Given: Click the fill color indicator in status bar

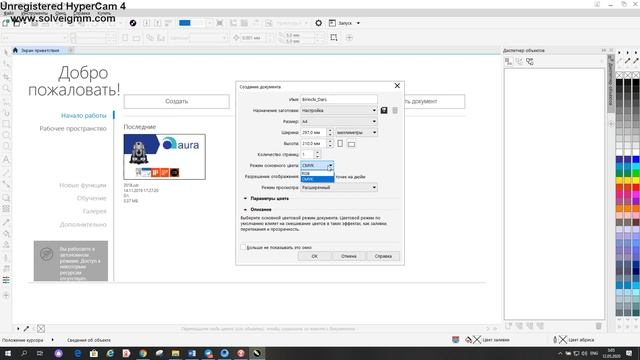Looking at the screenshot, I should (x=487, y=340).
